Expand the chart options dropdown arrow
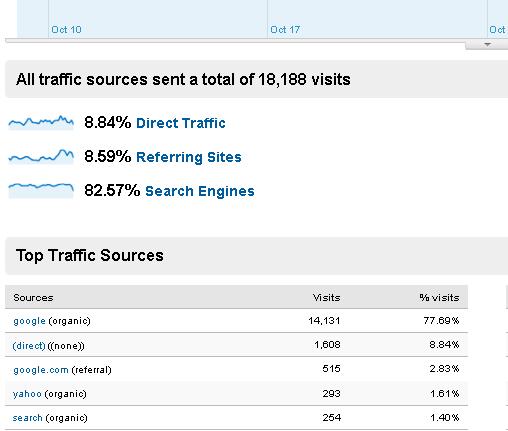This screenshot has height=431, width=508. pyautogui.click(x=487, y=44)
